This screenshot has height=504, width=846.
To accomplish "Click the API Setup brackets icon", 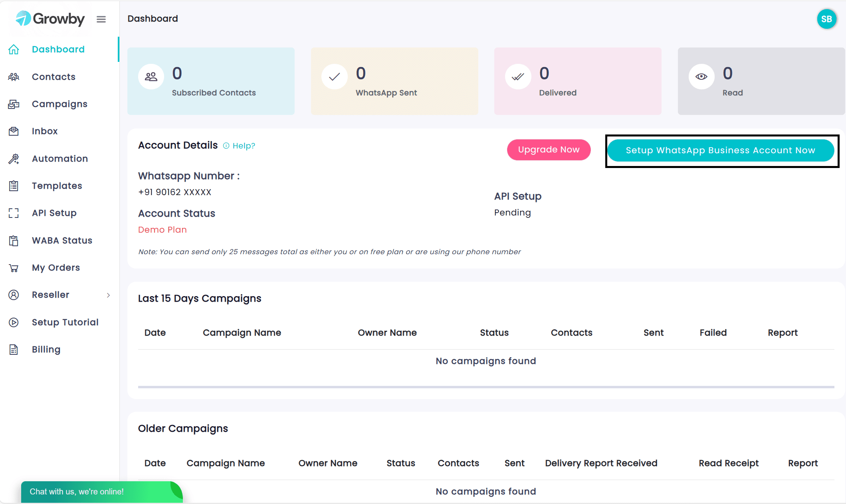I will click(x=14, y=213).
